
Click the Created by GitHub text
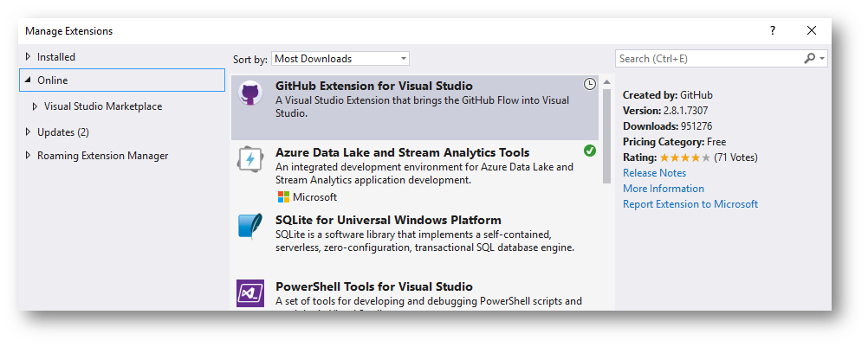click(x=668, y=95)
